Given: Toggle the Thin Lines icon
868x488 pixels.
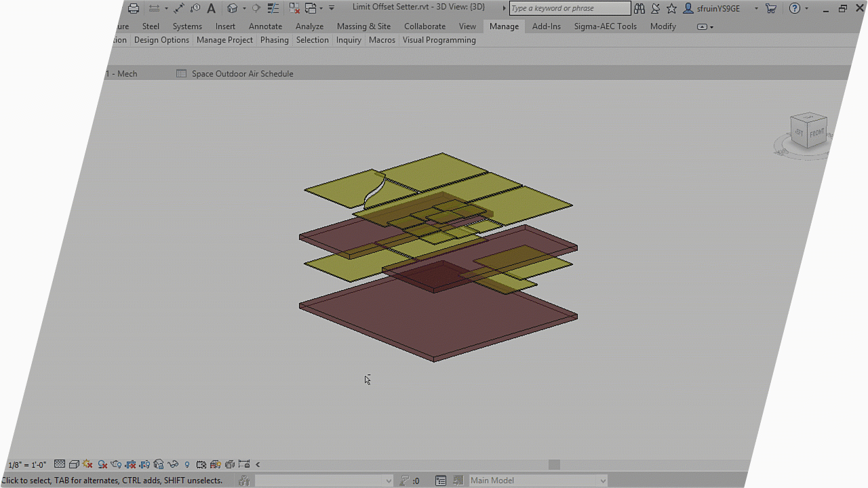Looking at the screenshot, I should point(273,8).
